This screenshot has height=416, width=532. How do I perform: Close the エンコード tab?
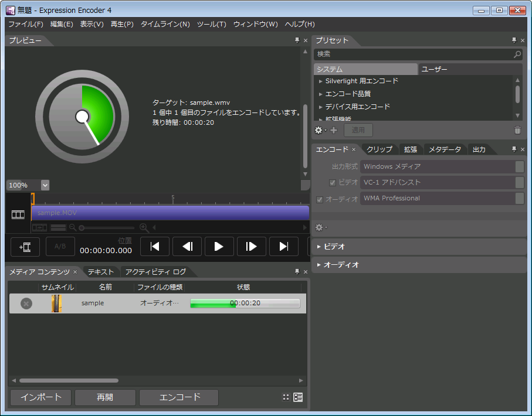click(x=354, y=149)
